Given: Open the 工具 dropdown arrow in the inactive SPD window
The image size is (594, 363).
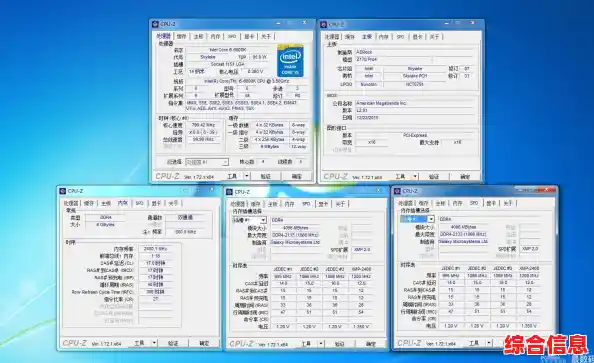Looking at the screenshot, I should click(321, 344).
